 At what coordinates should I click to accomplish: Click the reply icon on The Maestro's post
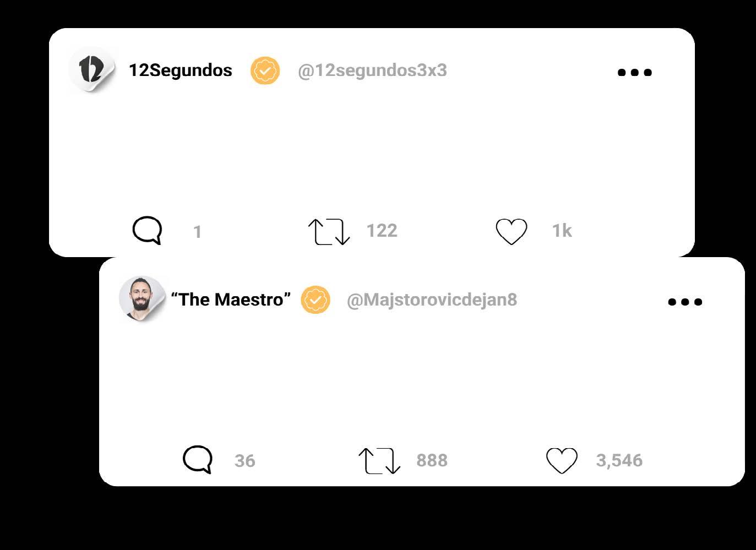pos(197,459)
